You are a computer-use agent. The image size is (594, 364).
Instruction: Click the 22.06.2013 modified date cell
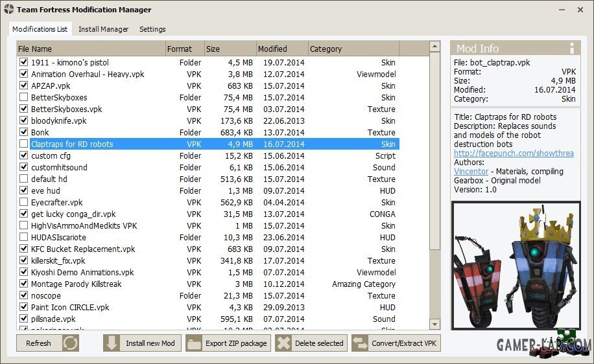point(284,120)
